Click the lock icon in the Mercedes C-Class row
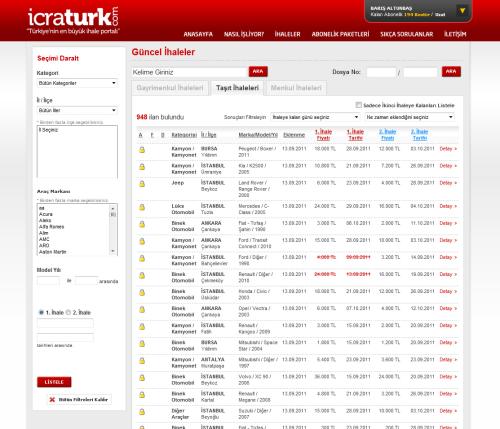Viewport: 500px width, 429px height. pyautogui.click(x=142, y=207)
